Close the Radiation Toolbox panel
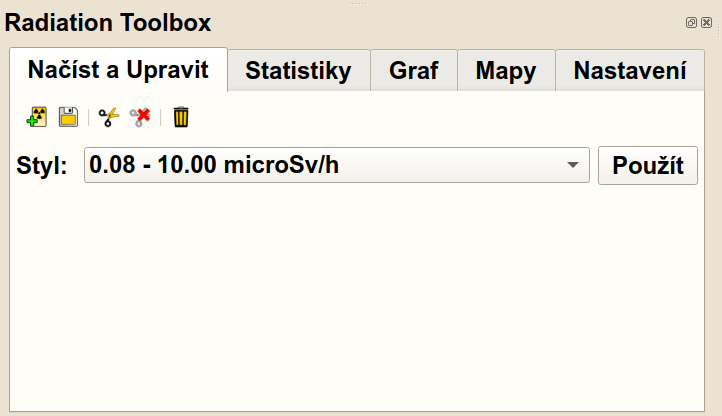Screen dimensions: 722x416 click(x=706, y=22)
